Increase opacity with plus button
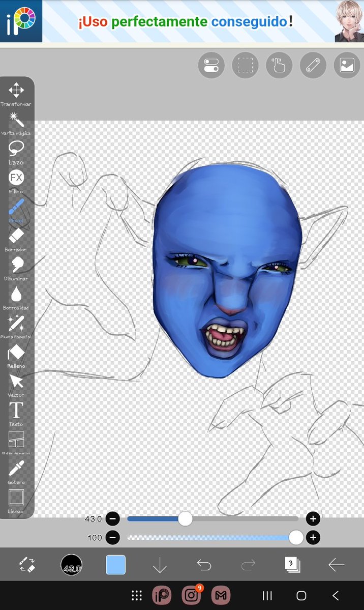The image size is (364, 610). [313, 538]
